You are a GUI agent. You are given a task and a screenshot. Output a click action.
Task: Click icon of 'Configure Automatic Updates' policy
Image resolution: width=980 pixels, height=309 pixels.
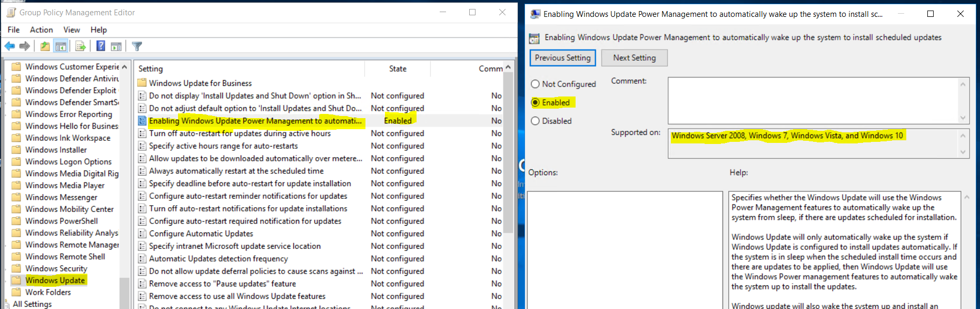click(142, 234)
